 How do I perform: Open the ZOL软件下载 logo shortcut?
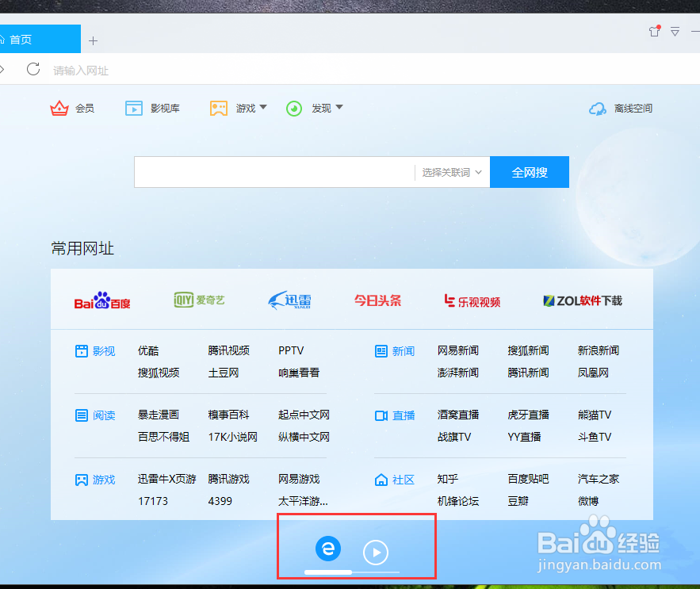pyautogui.click(x=582, y=300)
